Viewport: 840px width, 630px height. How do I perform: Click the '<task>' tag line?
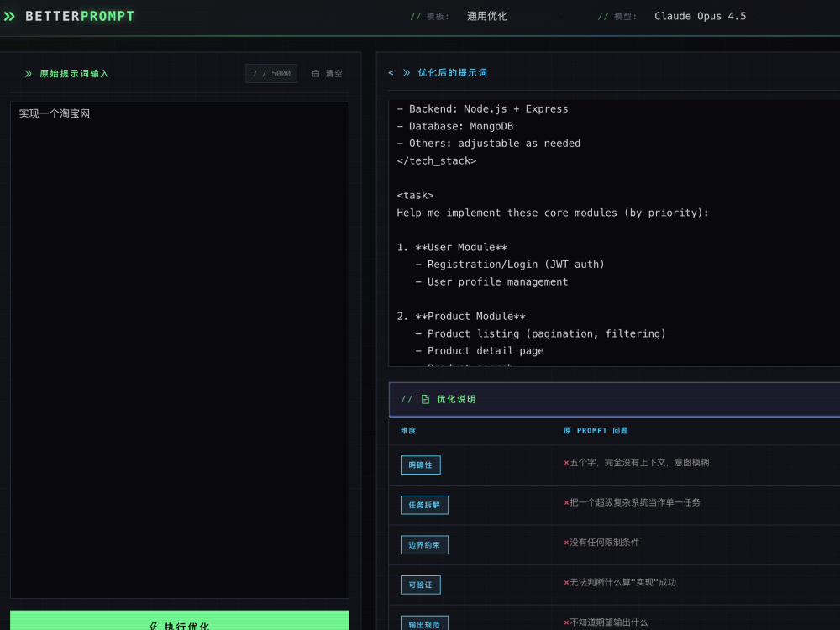(415, 196)
